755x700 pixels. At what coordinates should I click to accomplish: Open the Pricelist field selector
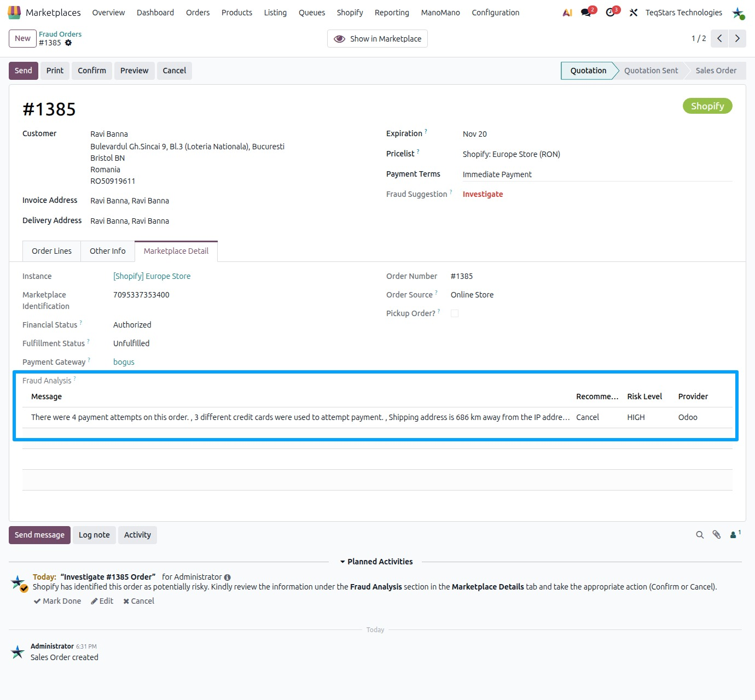click(x=597, y=154)
